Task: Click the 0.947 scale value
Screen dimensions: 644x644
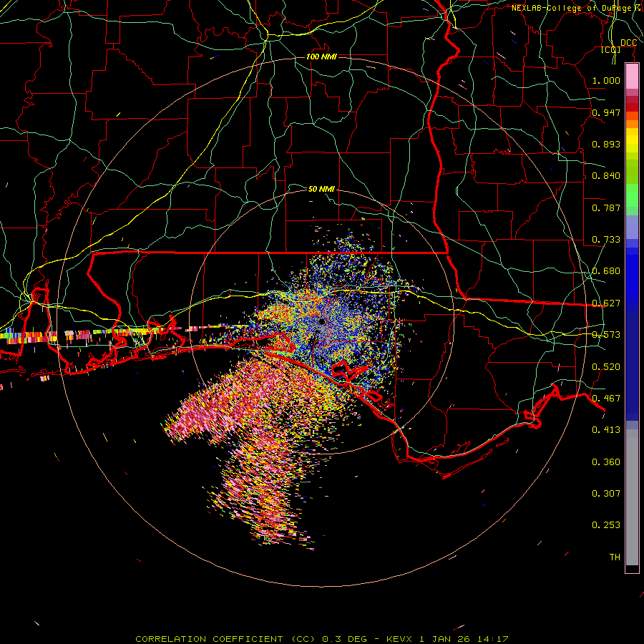Action: [x=606, y=112]
